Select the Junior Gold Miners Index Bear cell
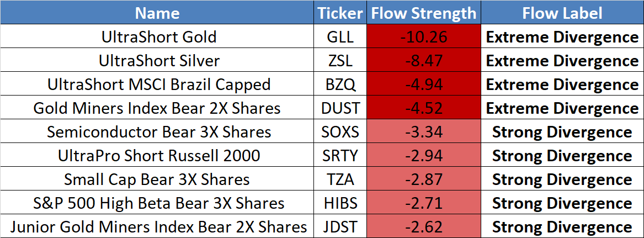 (x=159, y=227)
